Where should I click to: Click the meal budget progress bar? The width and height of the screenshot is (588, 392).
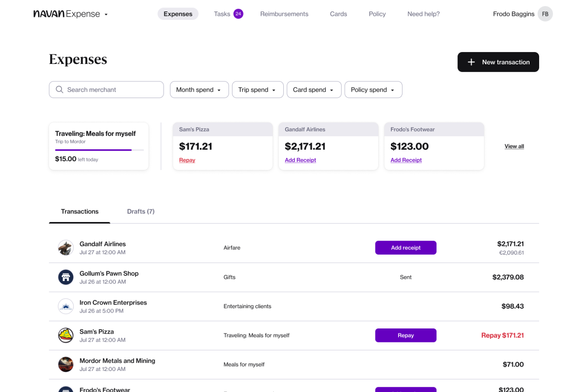point(99,150)
